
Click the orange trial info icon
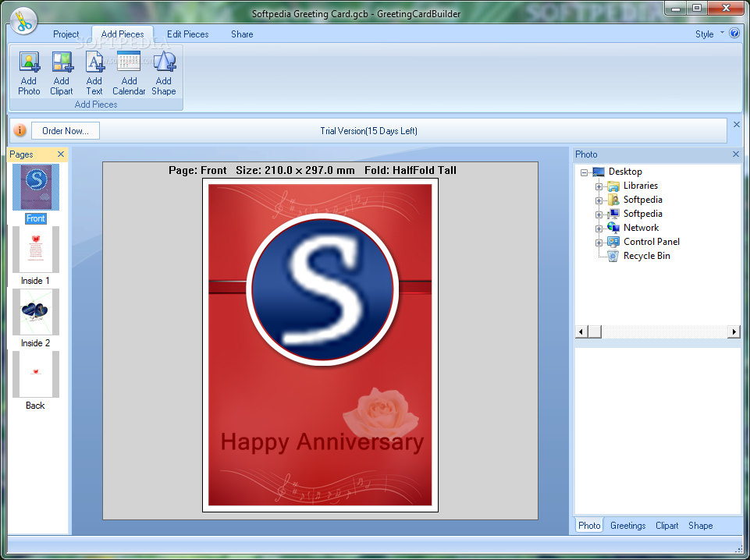click(x=20, y=130)
